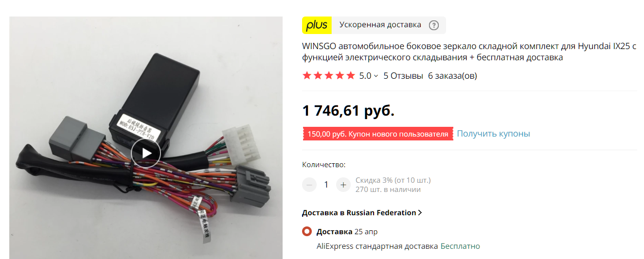Select the Доставка 25 апр radio option
Screen dimensions: 644x259
307,231
